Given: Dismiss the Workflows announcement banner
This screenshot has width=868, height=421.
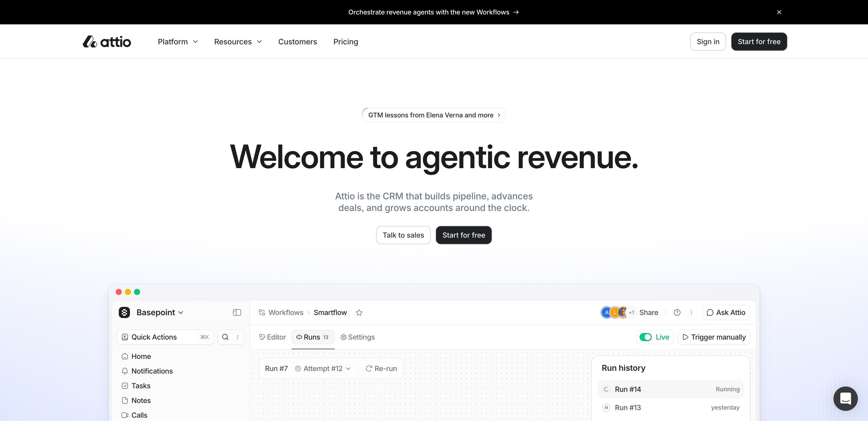Looking at the screenshot, I should coord(779,12).
